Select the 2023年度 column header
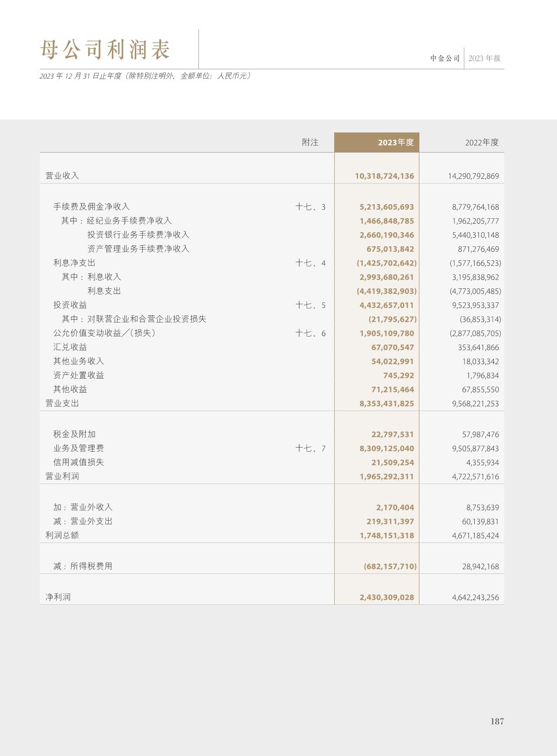The height and width of the screenshot is (756, 557). click(x=396, y=142)
